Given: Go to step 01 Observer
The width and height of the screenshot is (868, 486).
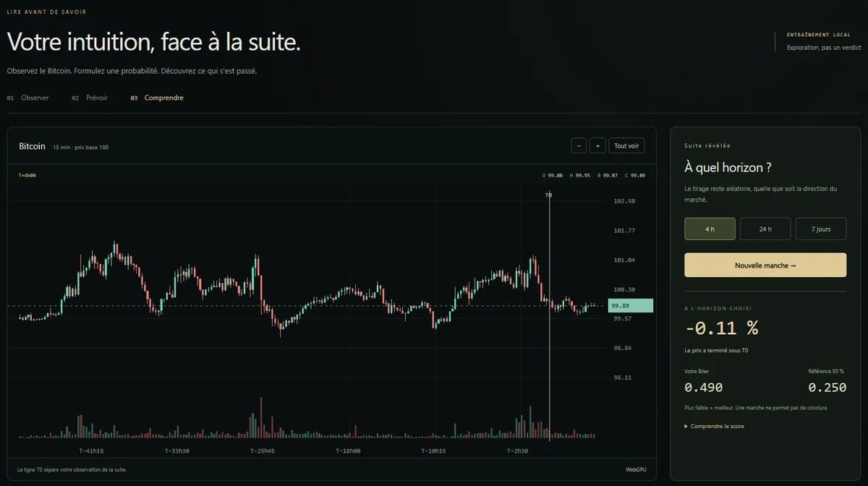Looking at the screenshot, I should (x=28, y=98).
